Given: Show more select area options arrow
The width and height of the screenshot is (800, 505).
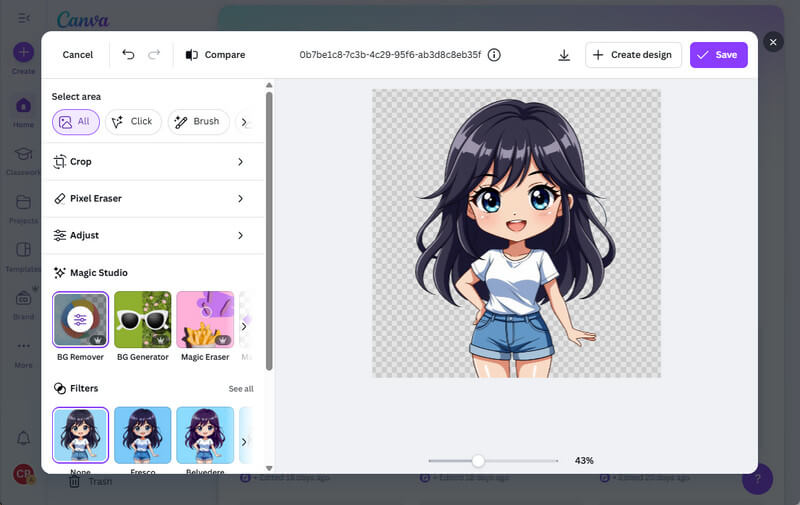Looking at the screenshot, I should [244, 122].
